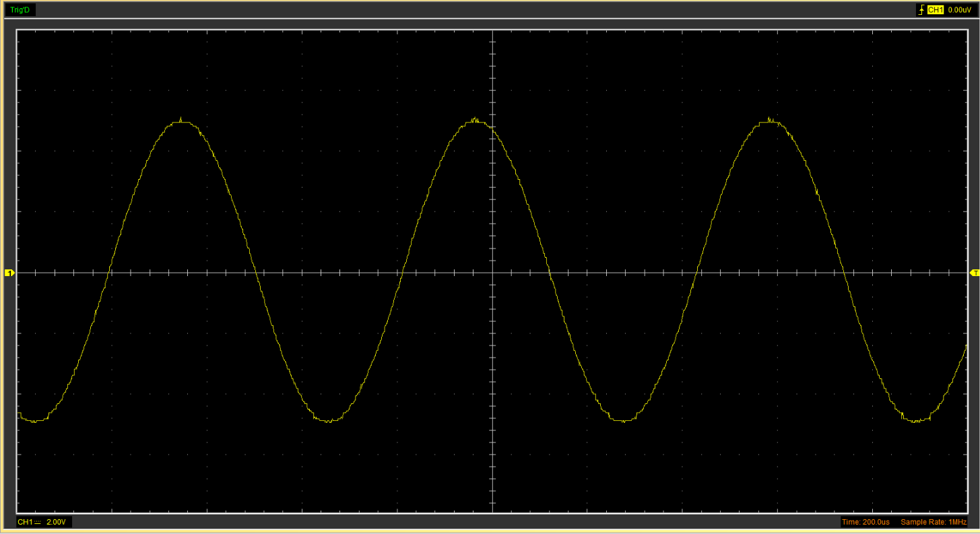Click the middle positive peak of the waveform

[475, 122]
